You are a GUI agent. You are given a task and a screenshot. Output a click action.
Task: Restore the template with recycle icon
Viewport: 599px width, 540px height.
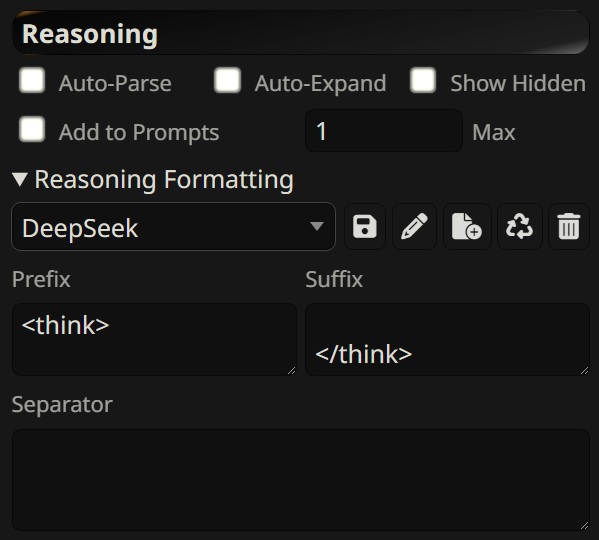[519, 227]
